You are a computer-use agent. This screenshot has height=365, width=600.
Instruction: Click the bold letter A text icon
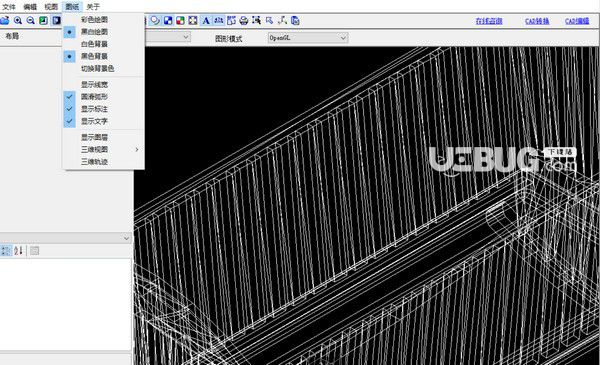(x=206, y=21)
